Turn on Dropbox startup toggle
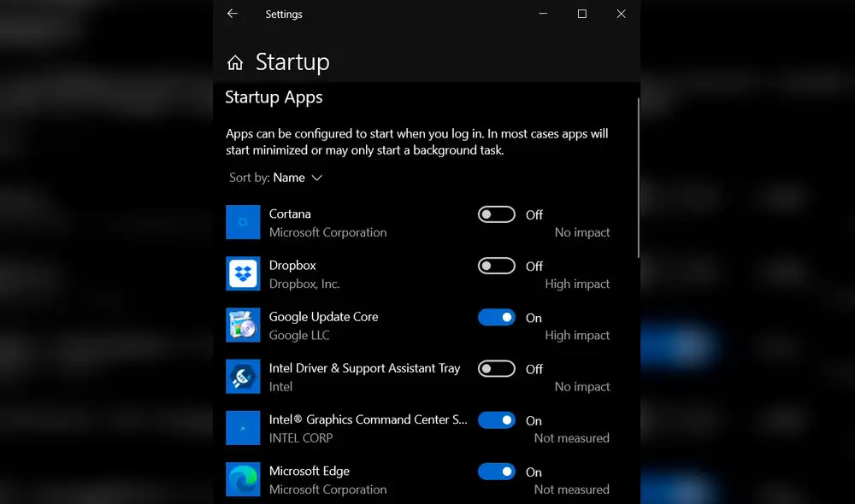 (x=496, y=266)
